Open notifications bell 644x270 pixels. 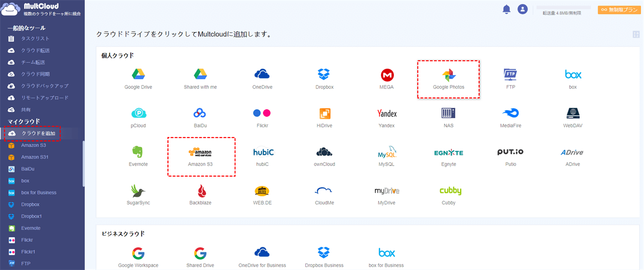click(x=506, y=9)
